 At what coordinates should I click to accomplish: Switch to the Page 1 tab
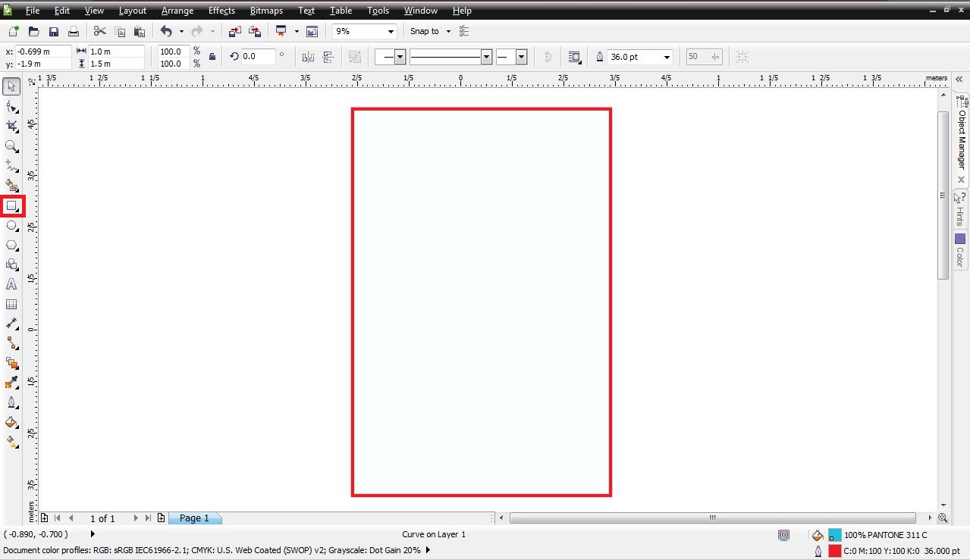pos(194,518)
